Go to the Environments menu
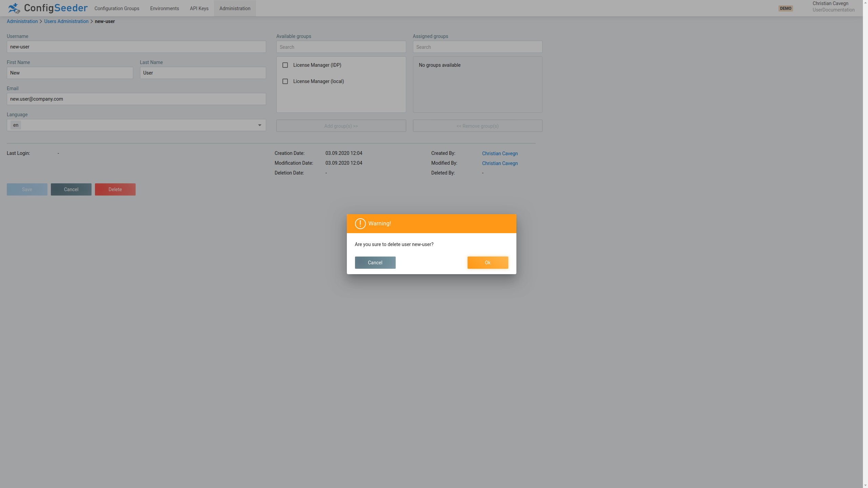 164,8
